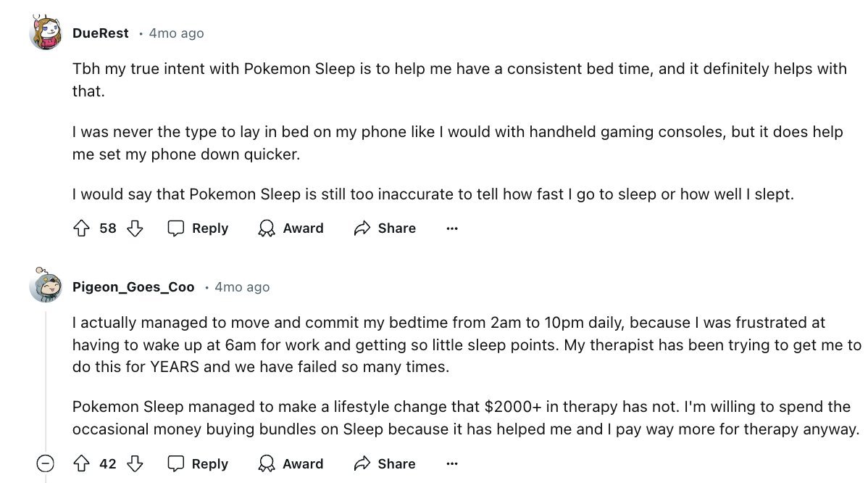Open more options on Pigeon_Goes_Coo's comment
Image resolution: width=868 pixels, height=483 pixels.
[452, 464]
